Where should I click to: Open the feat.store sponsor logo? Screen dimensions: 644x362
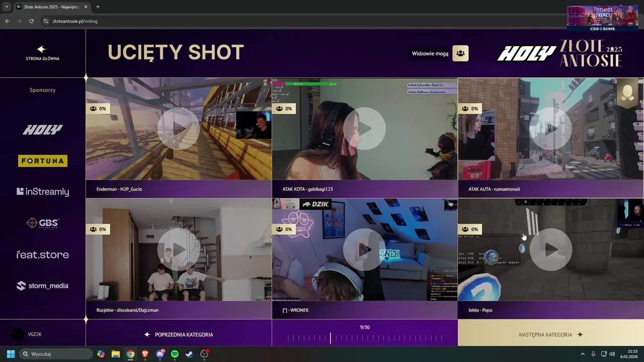click(43, 254)
